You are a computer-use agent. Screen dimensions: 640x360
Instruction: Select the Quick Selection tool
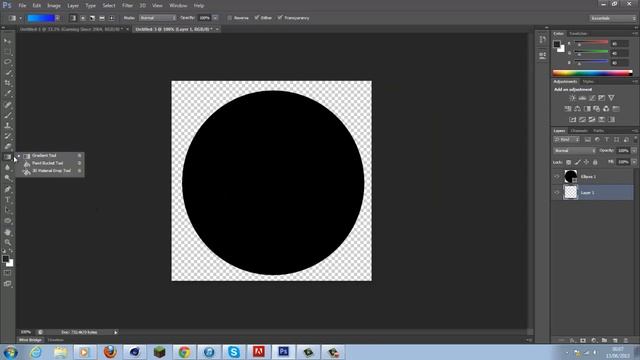point(7,73)
